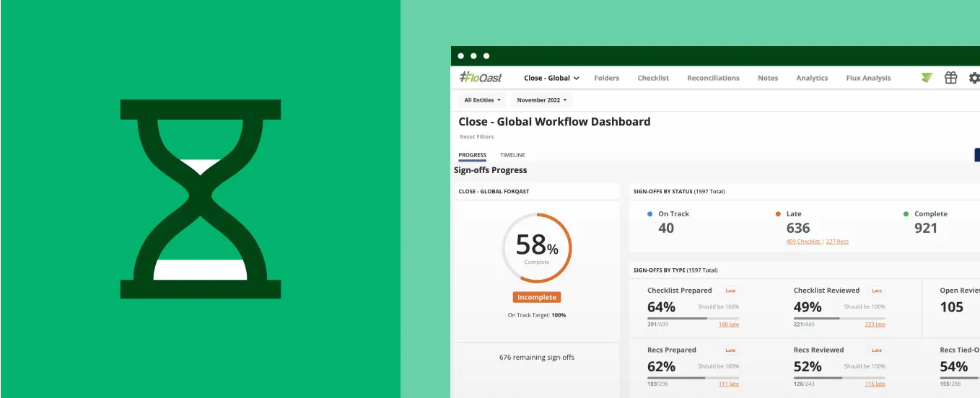Image resolution: width=980 pixels, height=398 pixels.
Task: Click the 186 late link
Action: tap(729, 324)
